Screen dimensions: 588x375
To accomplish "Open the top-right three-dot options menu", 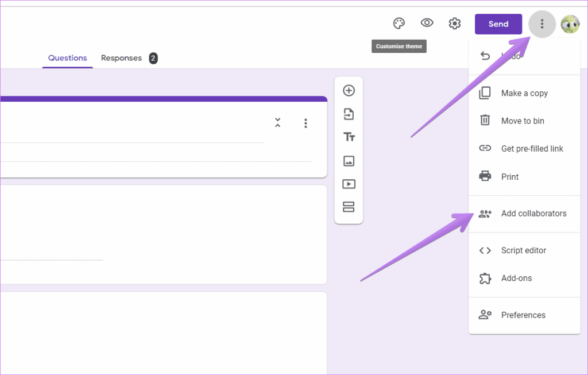I will point(541,24).
